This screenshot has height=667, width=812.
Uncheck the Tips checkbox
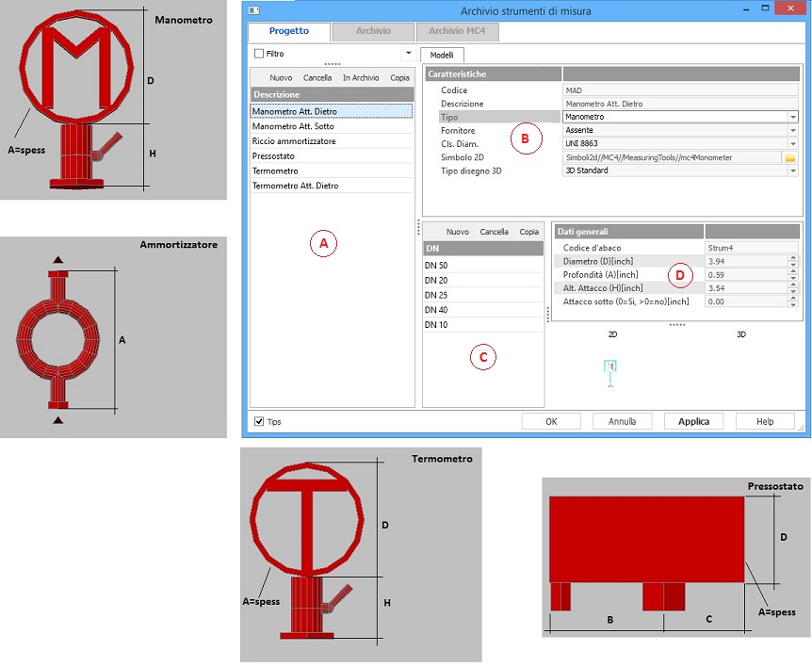point(260,421)
